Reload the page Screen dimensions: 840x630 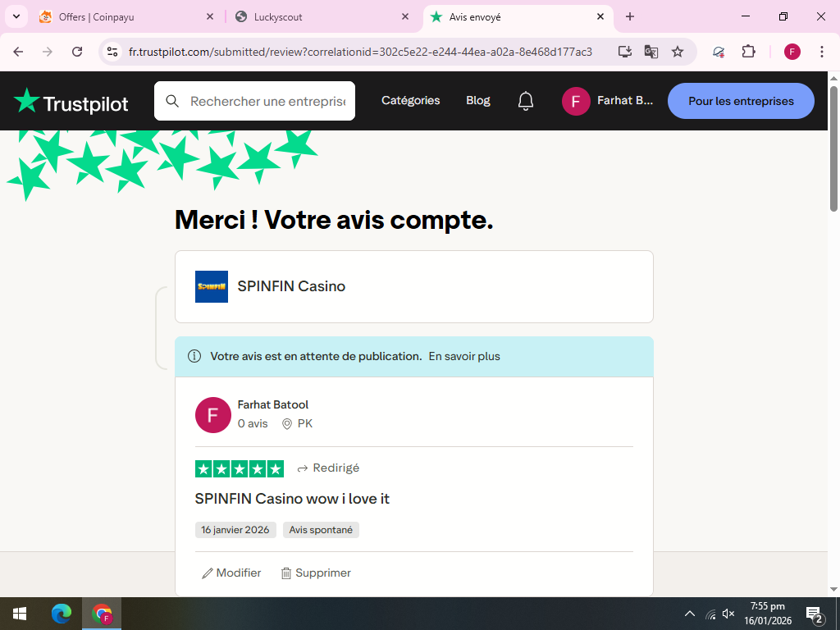(77, 52)
